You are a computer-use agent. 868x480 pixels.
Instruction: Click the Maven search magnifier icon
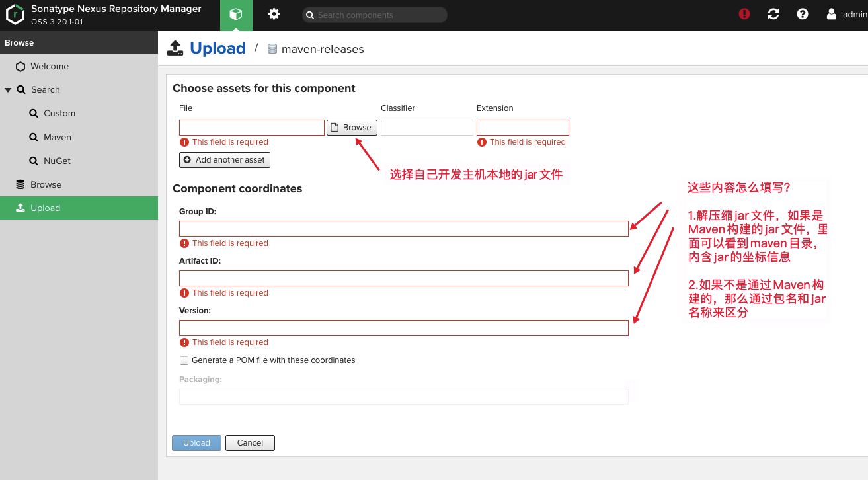pyautogui.click(x=34, y=138)
